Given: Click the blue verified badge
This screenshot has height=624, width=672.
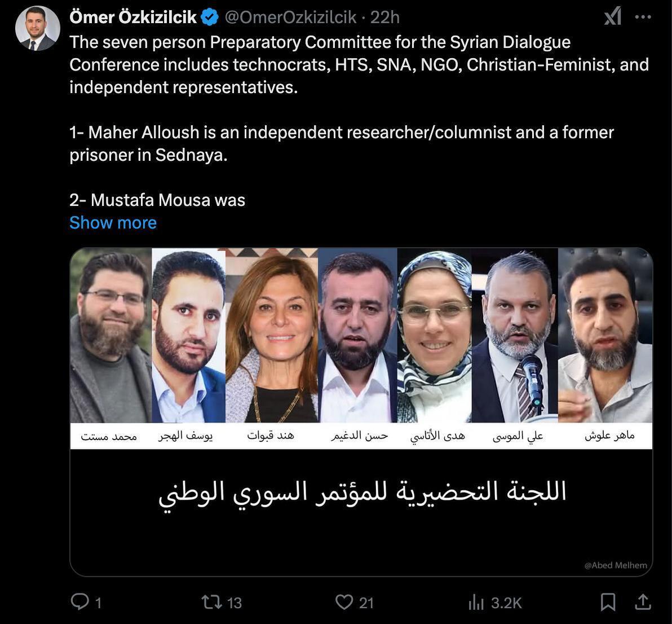Looking at the screenshot, I should coord(210,17).
